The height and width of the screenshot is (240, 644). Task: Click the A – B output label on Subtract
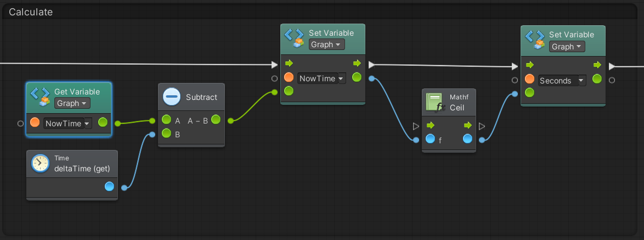(x=198, y=121)
